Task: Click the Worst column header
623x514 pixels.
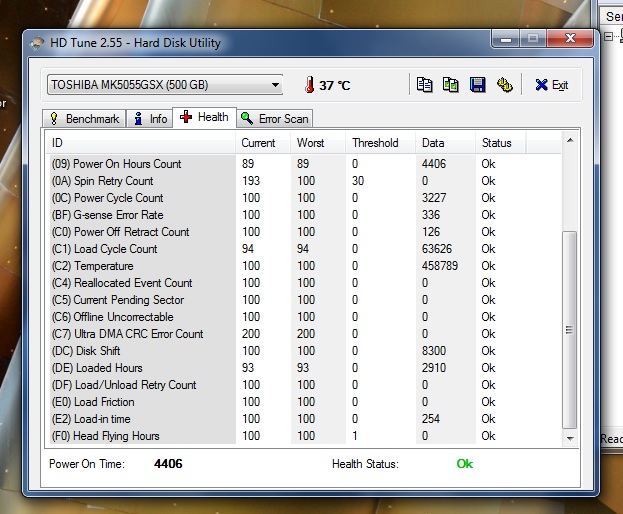Action: point(318,143)
